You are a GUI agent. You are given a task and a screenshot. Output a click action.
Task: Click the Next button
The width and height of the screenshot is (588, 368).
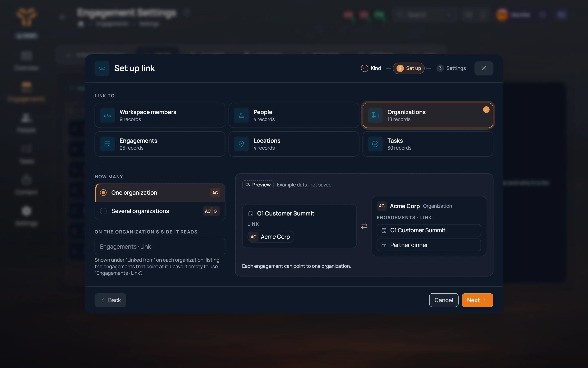click(477, 300)
